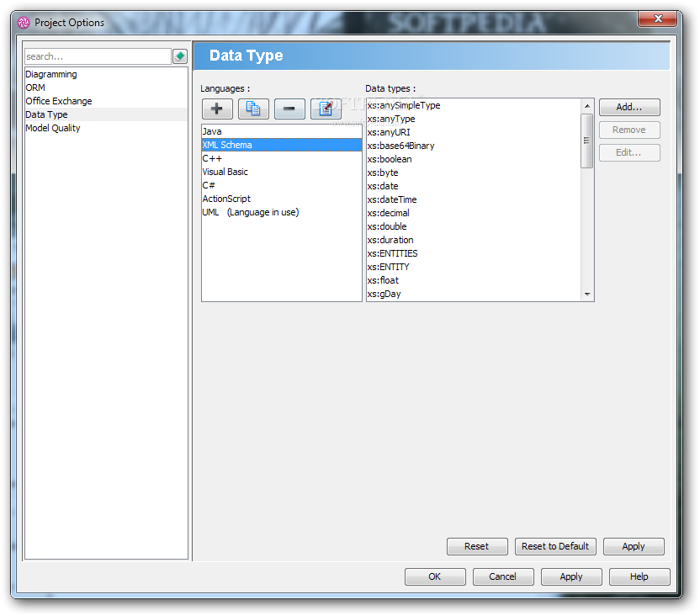Select the xs:dateTime data type
Viewport: 700px width, 616px height.
click(x=473, y=199)
